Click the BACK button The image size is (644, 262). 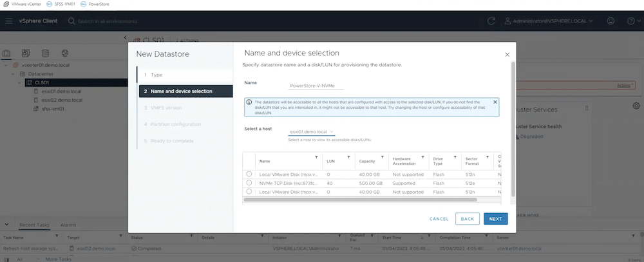coord(468,219)
